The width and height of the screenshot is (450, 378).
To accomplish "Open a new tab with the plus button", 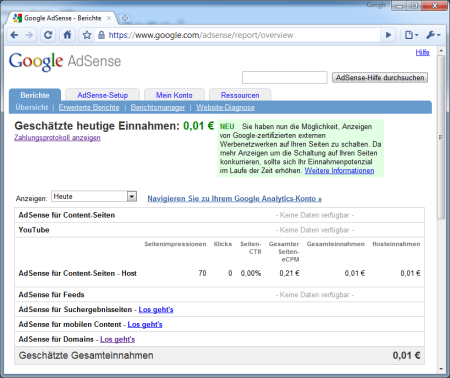I will point(125,18).
